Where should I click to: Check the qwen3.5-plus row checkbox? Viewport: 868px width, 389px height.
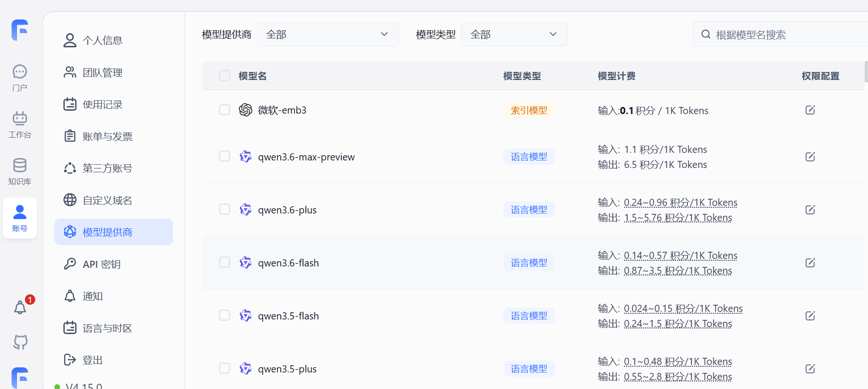(x=225, y=369)
